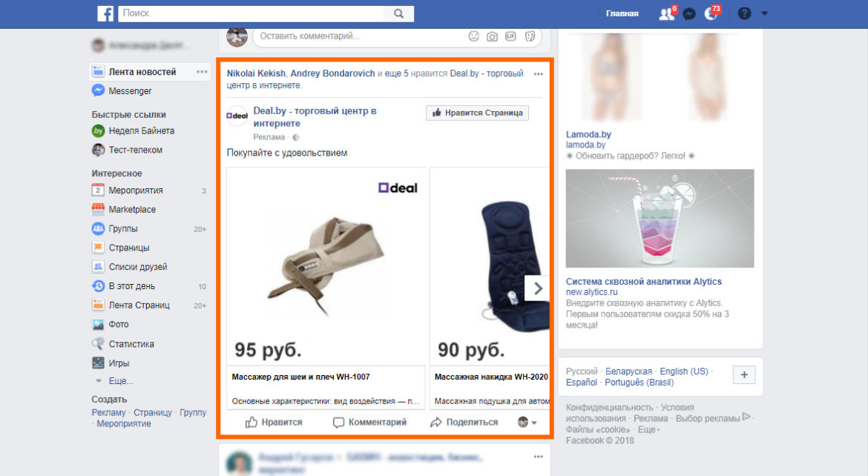Image resolution: width=868 pixels, height=476 pixels.
Task: Show next carousel product with arrow
Action: click(537, 288)
